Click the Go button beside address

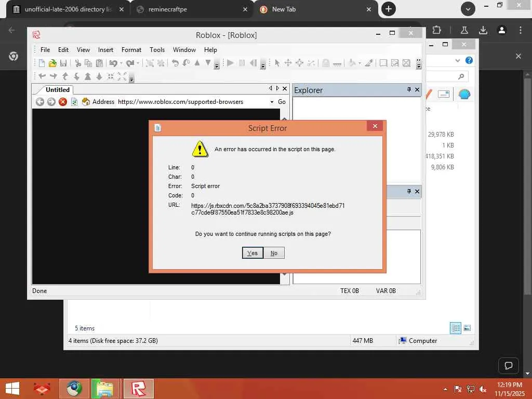pos(282,102)
